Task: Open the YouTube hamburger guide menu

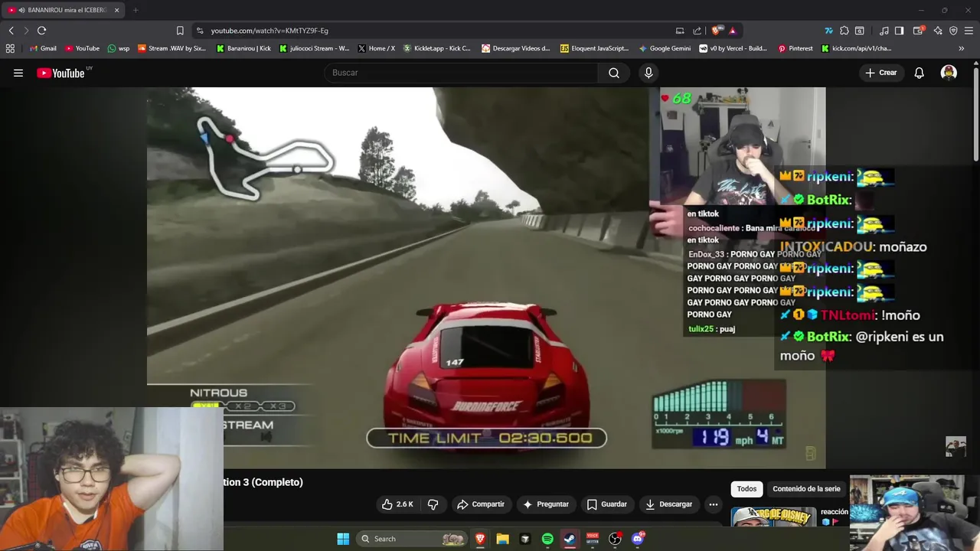Action: tap(18, 73)
